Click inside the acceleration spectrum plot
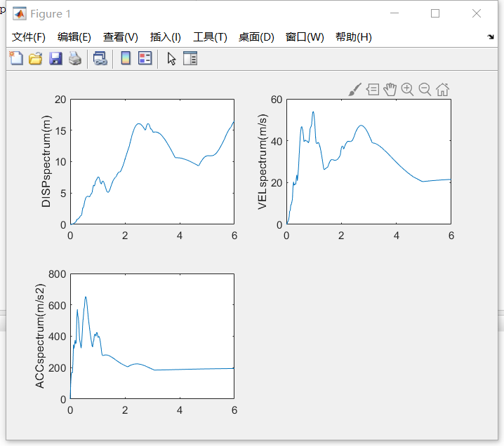 152,336
